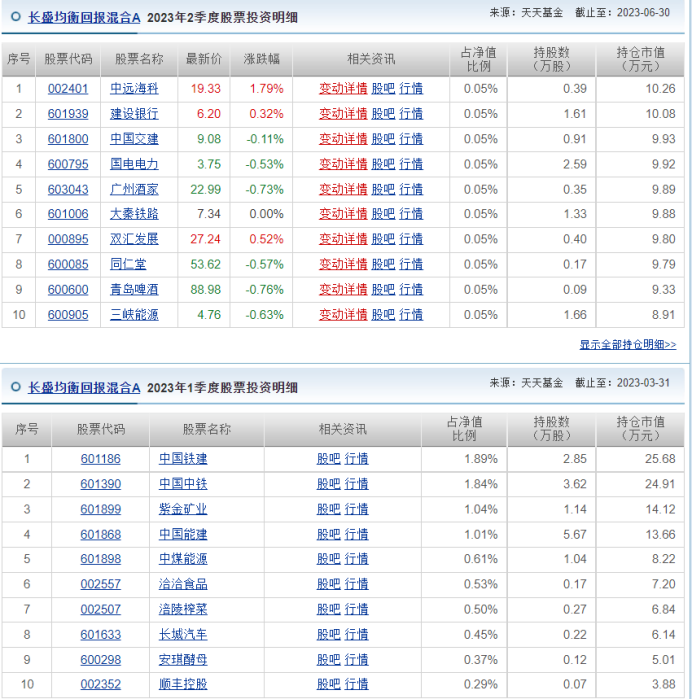
Task: Open 行情 for 洽洽食品 row
Action: (x=356, y=584)
